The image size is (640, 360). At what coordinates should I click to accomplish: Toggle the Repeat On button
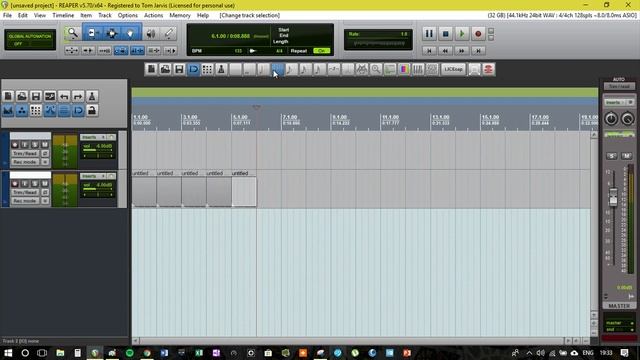[x=322, y=51]
